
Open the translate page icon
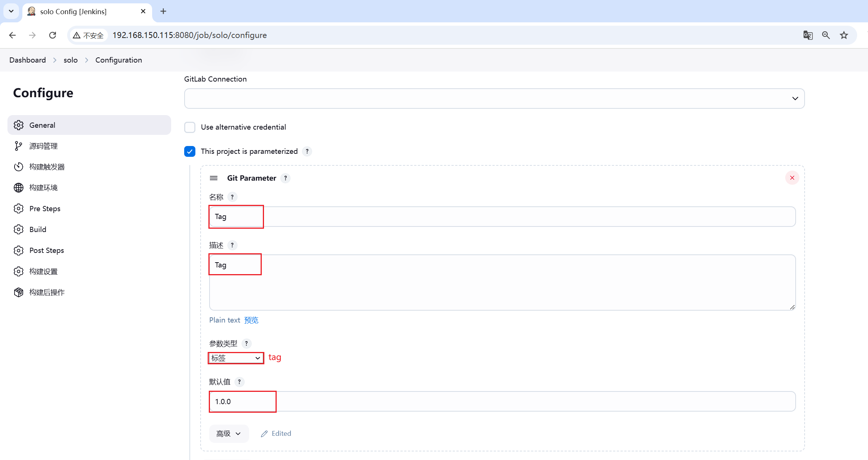tap(808, 35)
